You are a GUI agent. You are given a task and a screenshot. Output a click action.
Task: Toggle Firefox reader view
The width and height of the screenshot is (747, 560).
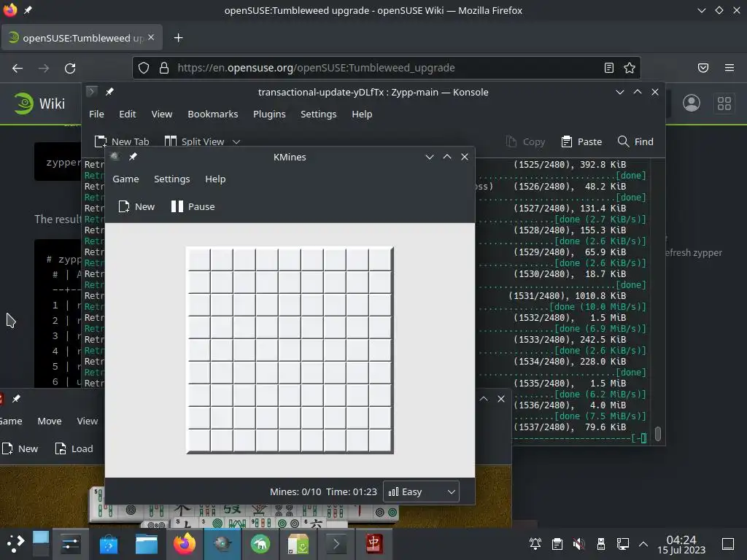[x=609, y=68]
